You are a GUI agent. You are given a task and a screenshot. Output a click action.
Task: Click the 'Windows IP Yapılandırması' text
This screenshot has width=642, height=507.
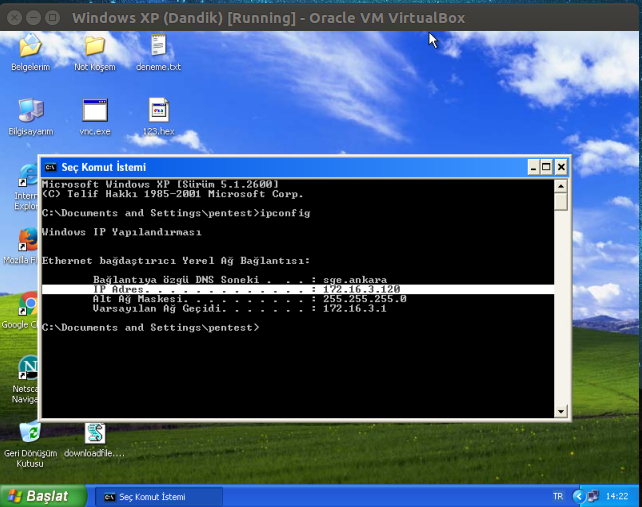[122, 232]
